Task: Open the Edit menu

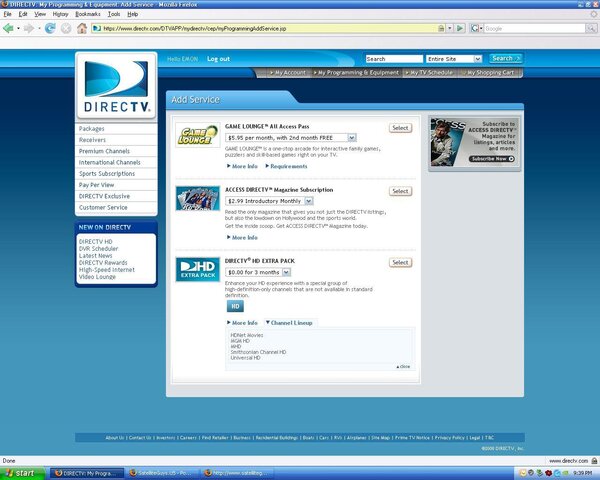Action: coord(23,14)
